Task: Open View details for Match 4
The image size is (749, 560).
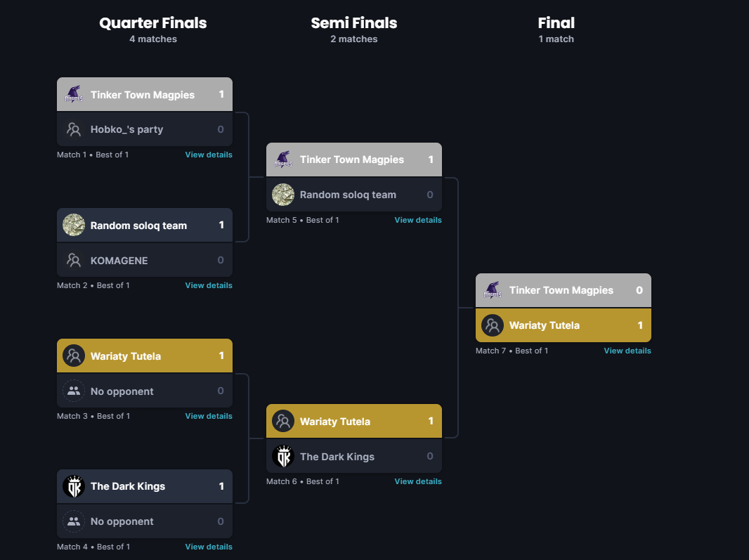Action: coord(209,547)
